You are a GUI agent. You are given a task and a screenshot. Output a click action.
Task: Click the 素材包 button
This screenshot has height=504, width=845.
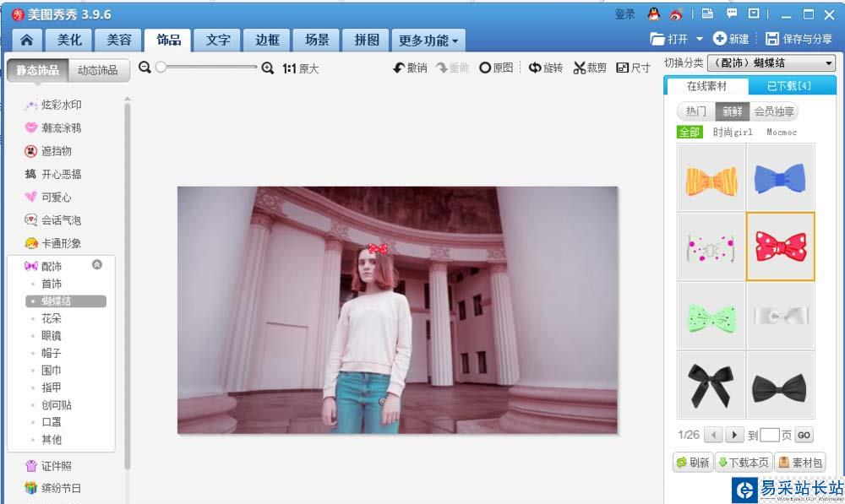coord(800,463)
